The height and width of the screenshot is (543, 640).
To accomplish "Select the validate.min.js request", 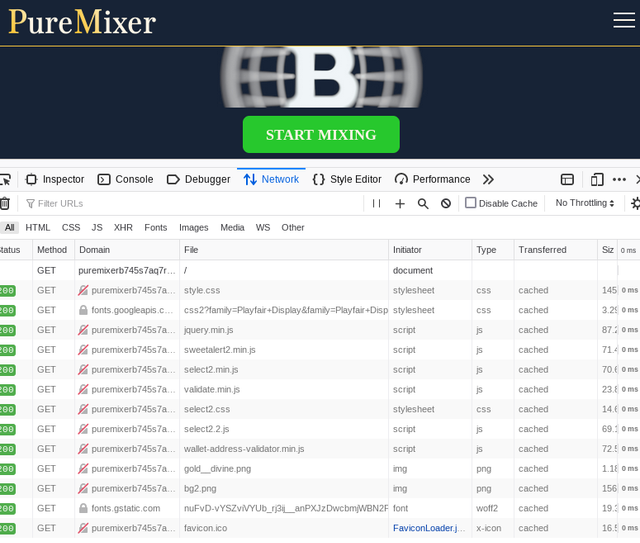I will pos(320,389).
